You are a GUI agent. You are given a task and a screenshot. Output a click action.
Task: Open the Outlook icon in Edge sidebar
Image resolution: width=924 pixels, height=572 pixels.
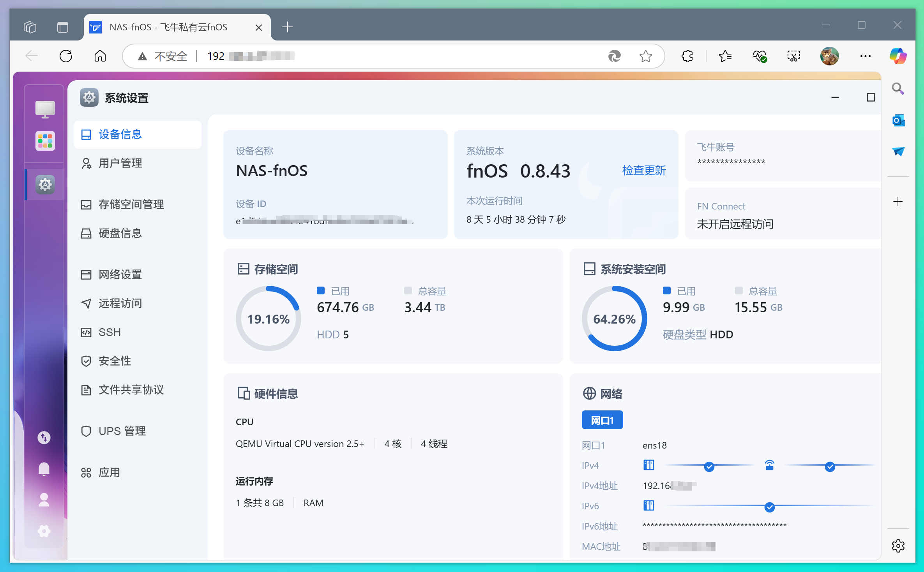point(898,120)
